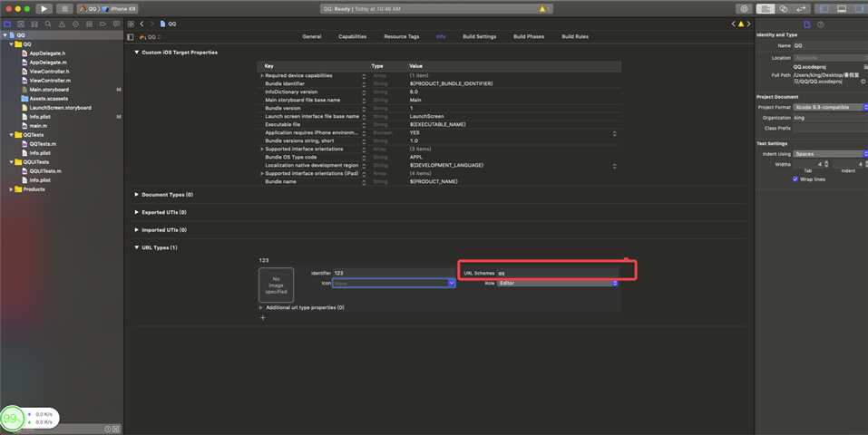This screenshot has width=868, height=435.
Task: Run the QQ project with the Play button
Action: (44, 9)
